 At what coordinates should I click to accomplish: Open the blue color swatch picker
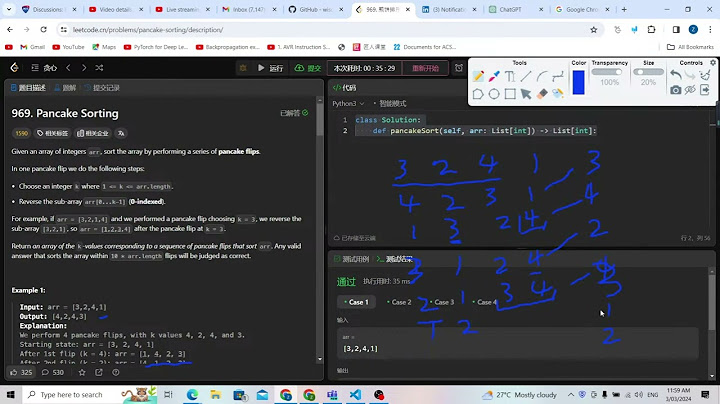[x=579, y=82]
